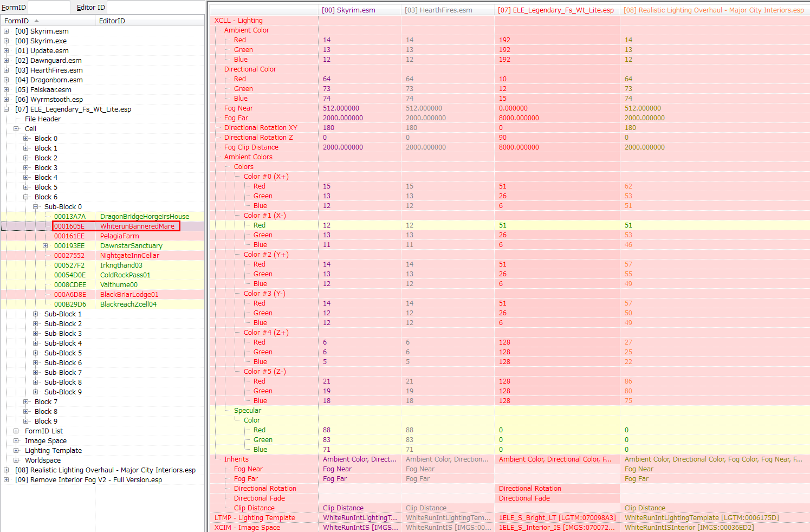Select the [03] HearthFires.esm column header
This screenshot has width=810, height=532.
(448, 10)
